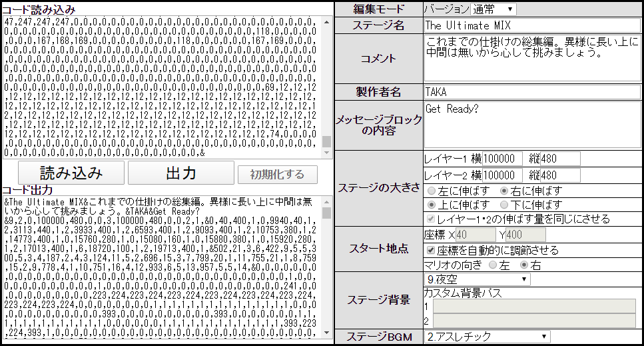Set マリオの向き to 右

(x=524, y=265)
